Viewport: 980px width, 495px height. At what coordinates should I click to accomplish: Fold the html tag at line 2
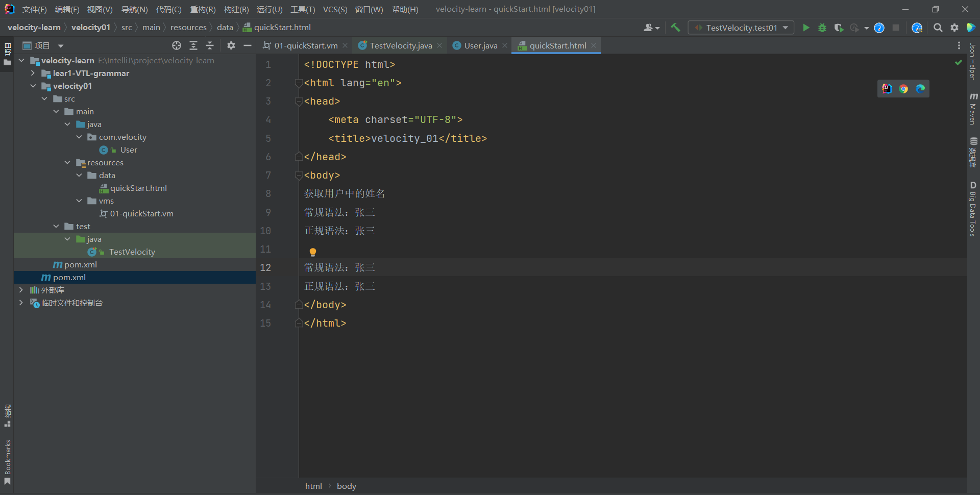tap(299, 83)
